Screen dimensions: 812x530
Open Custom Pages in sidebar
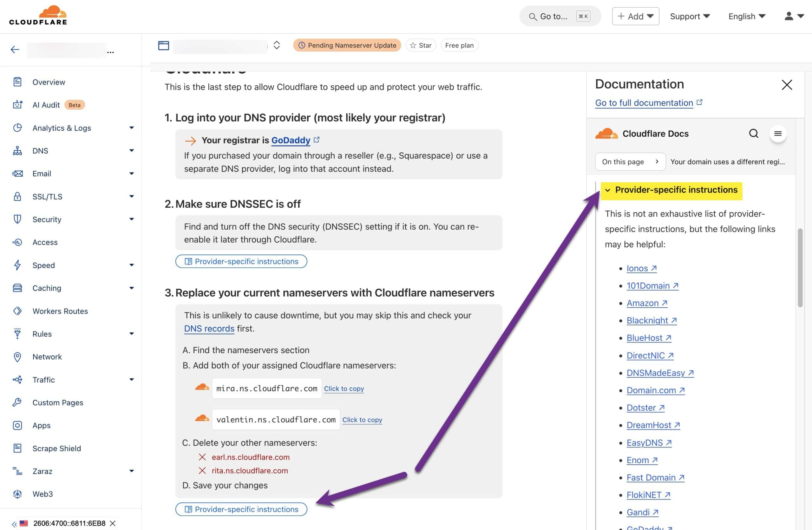coord(58,402)
